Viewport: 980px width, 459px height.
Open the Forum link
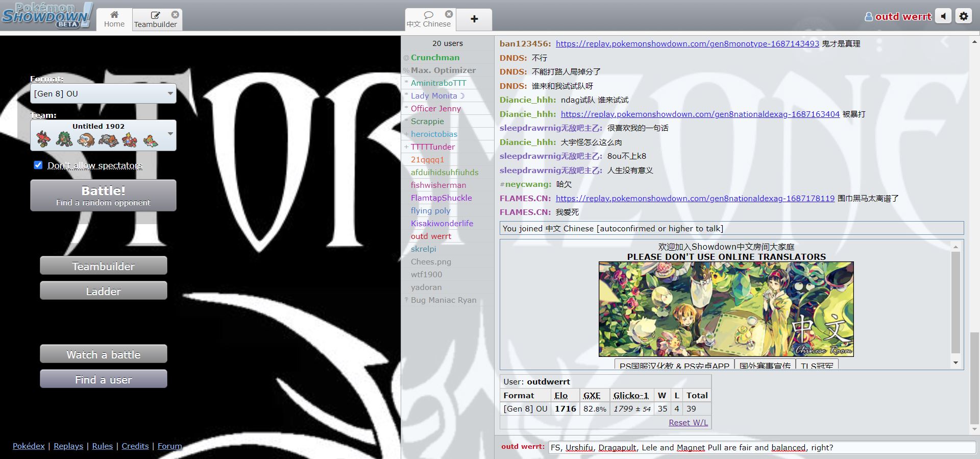pos(169,446)
